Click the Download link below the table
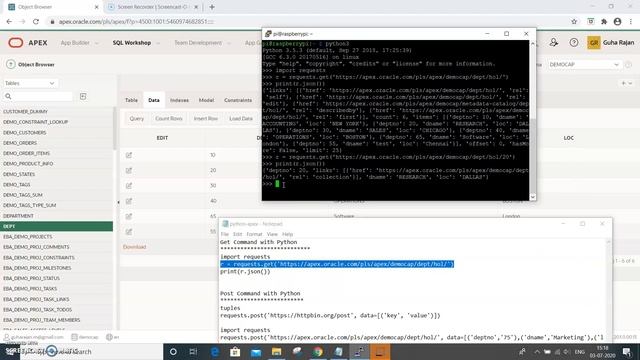Screen dimensions: 640x360 click(134, 247)
